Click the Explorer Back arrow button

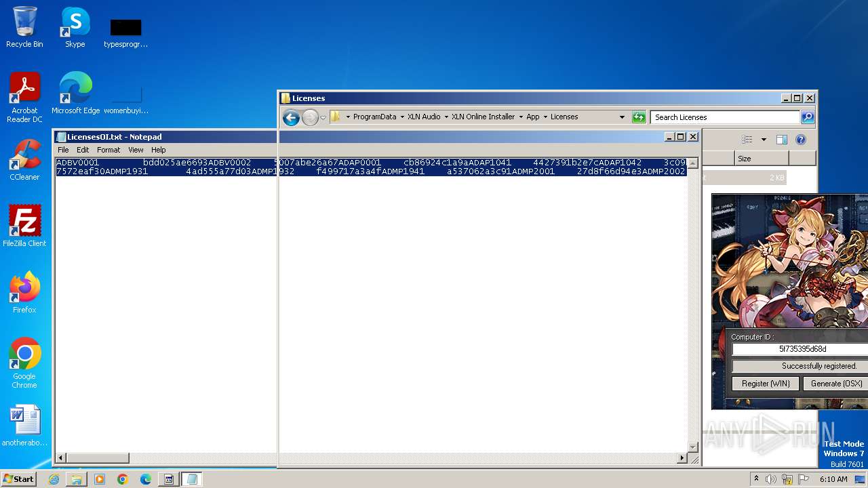pos(291,117)
